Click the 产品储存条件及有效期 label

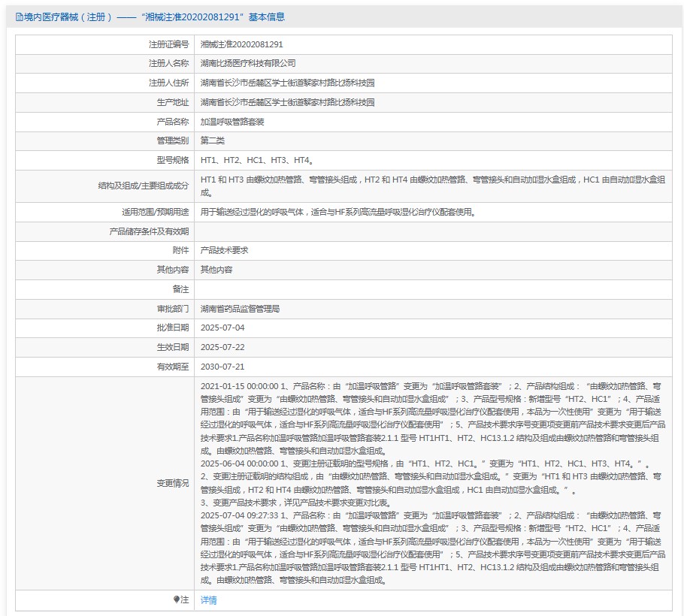coord(149,231)
